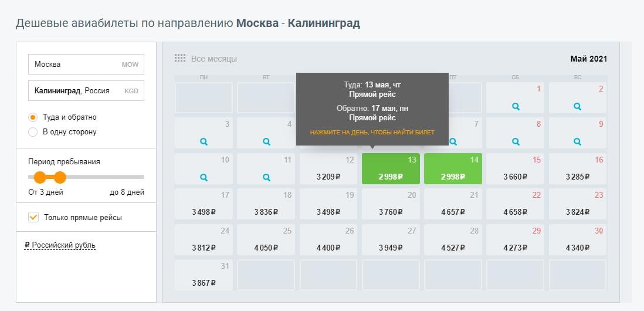Screen dimensions: 644x311
Task: Click the Калининград destination input field
Action: tap(86, 91)
